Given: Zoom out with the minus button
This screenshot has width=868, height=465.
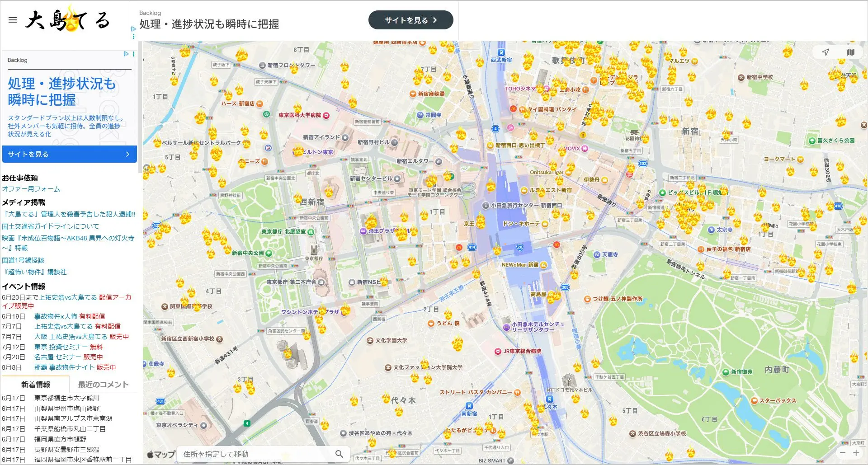Looking at the screenshot, I should tap(843, 452).
